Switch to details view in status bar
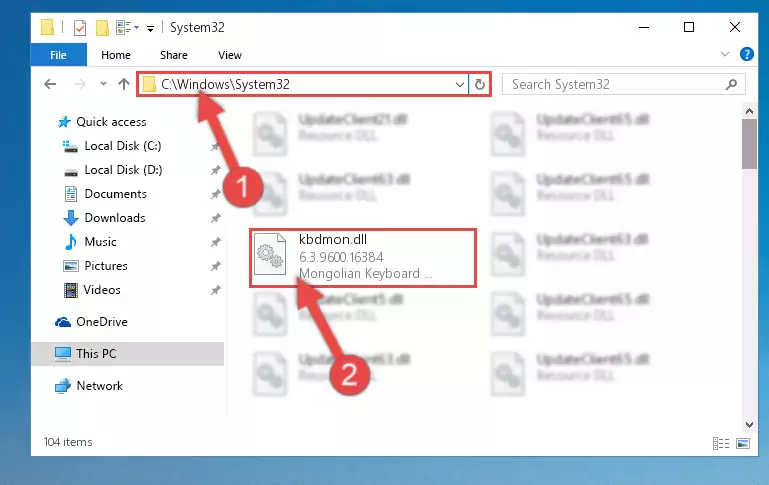Screen dimensions: 769x485 tap(720, 443)
